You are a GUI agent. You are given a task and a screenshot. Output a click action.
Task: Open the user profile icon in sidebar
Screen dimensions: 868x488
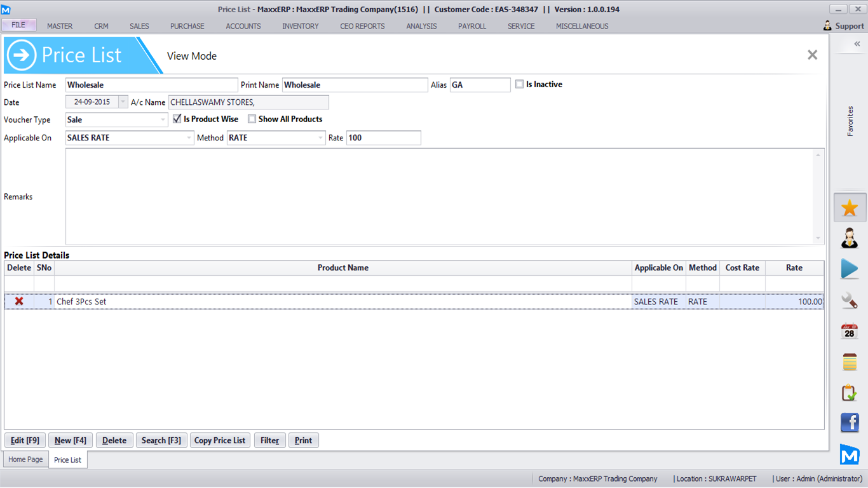coord(850,238)
